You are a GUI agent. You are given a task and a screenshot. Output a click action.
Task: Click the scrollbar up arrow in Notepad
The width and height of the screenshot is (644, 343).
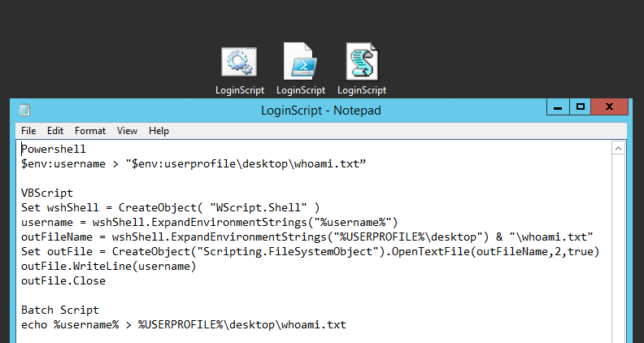click(x=619, y=148)
